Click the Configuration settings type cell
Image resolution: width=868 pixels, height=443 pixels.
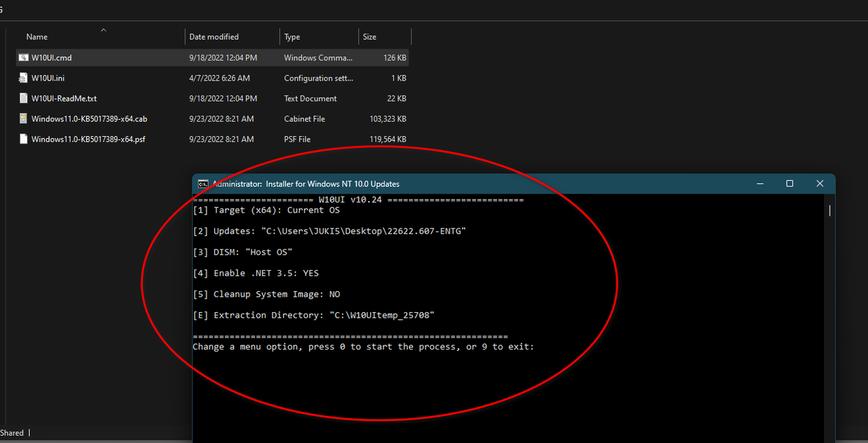click(x=318, y=78)
